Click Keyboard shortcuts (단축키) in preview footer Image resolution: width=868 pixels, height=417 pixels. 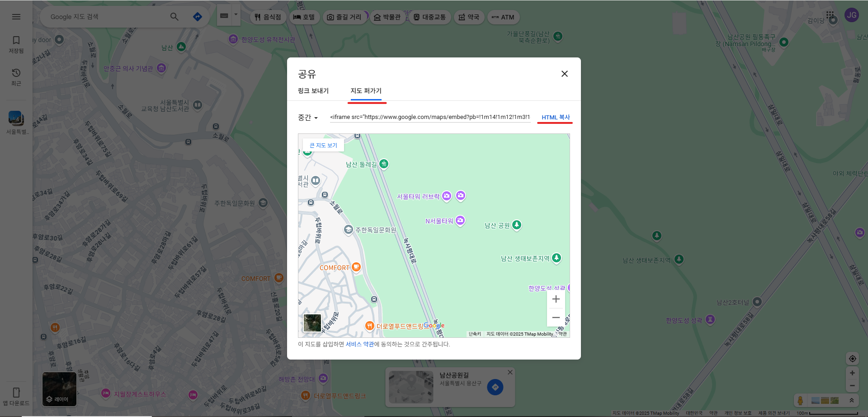click(475, 334)
